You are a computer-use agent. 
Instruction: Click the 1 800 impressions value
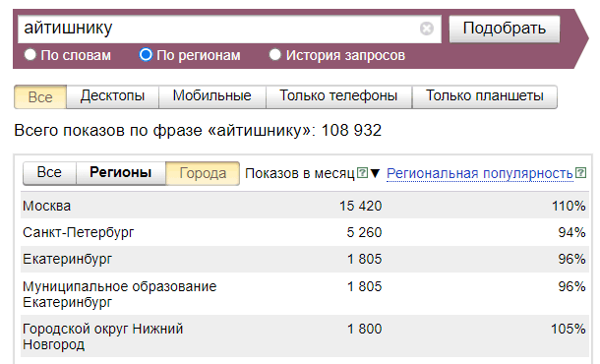click(x=364, y=329)
